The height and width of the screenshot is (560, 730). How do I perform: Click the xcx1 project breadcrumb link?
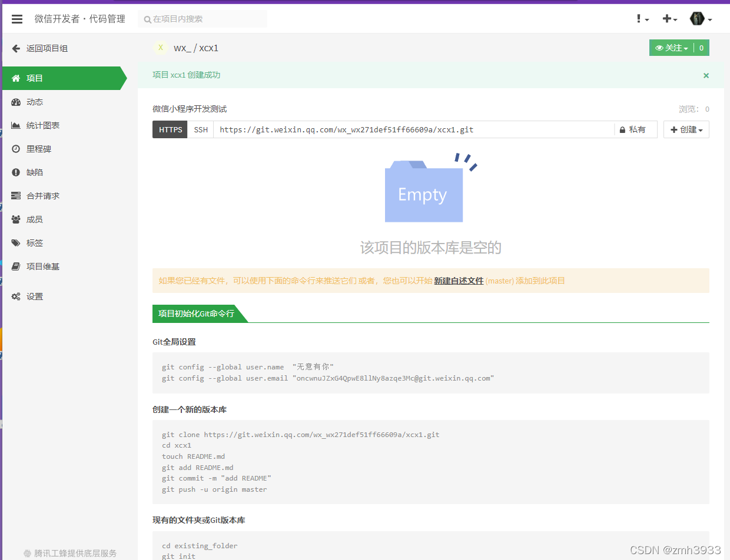point(209,48)
